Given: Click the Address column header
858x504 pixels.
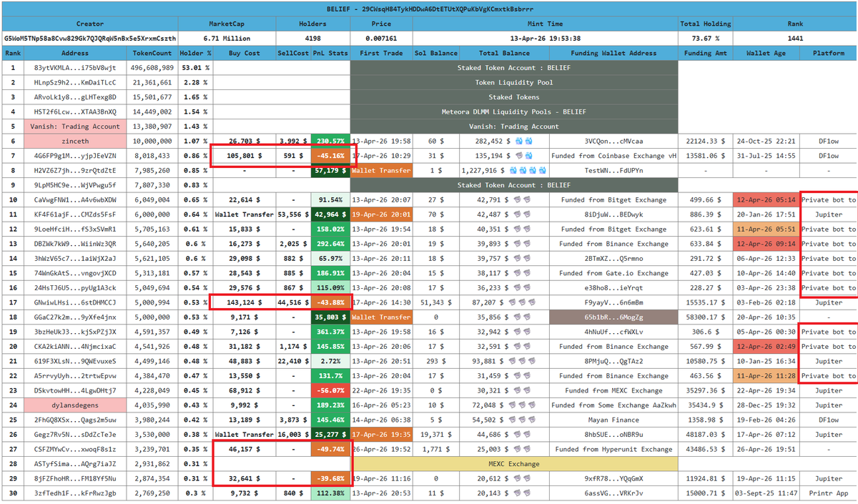Looking at the screenshot, I should point(75,53).
